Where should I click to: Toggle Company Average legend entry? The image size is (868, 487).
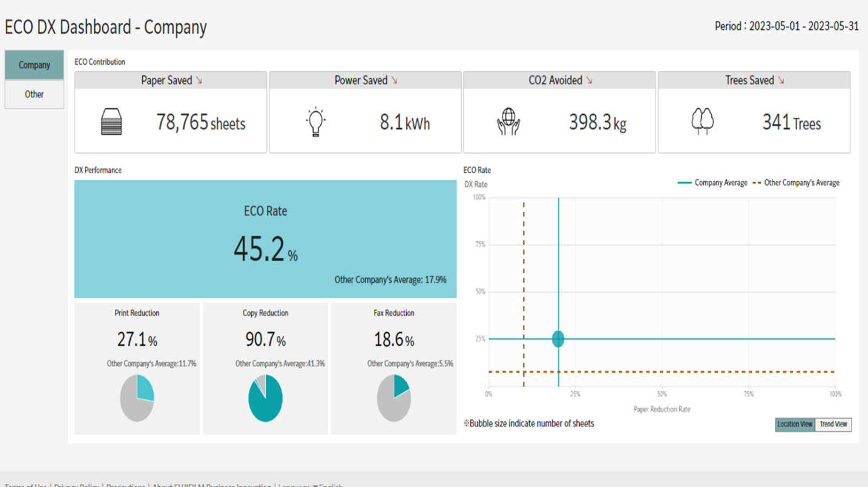click(712, 183)
